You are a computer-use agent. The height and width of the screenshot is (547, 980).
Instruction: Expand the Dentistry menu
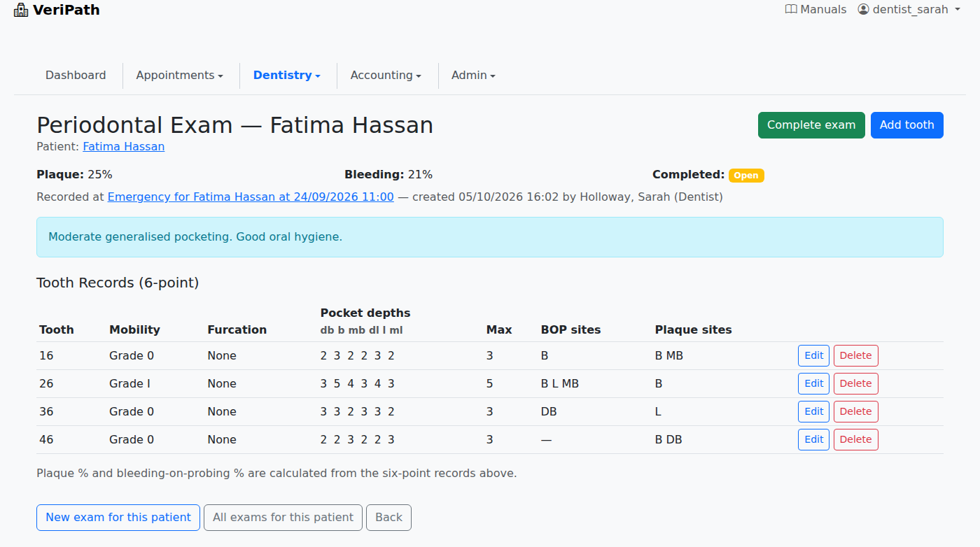pyautogui.click(x=287, y=76)
